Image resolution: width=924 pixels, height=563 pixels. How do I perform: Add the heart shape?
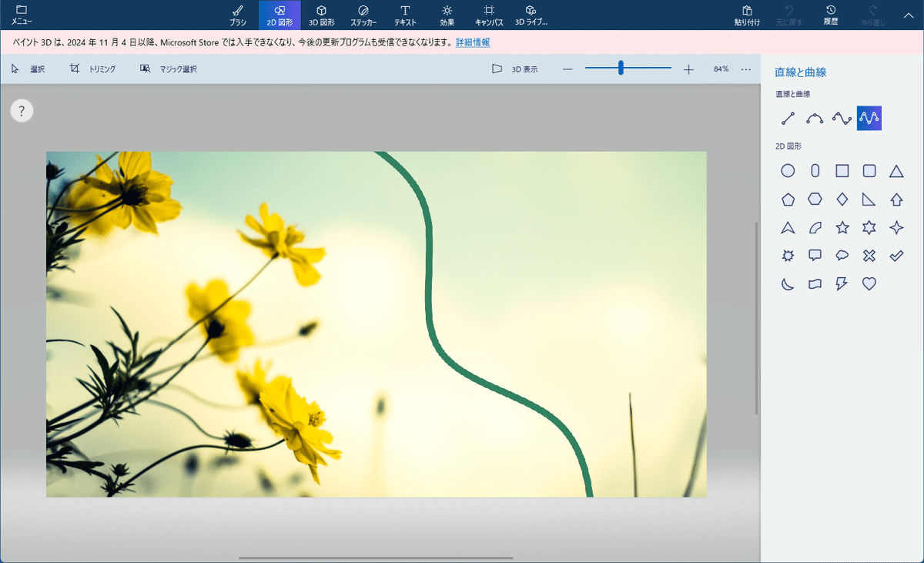pyautogui.click(x=869, y=283)
